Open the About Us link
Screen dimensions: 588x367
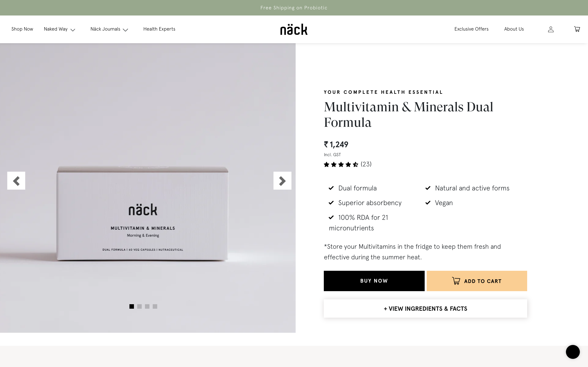(514, 29)
